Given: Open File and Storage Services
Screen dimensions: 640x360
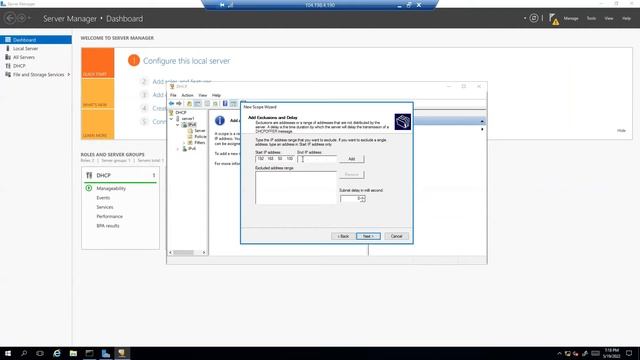Looking at the screenshot, I should [38, 75].
